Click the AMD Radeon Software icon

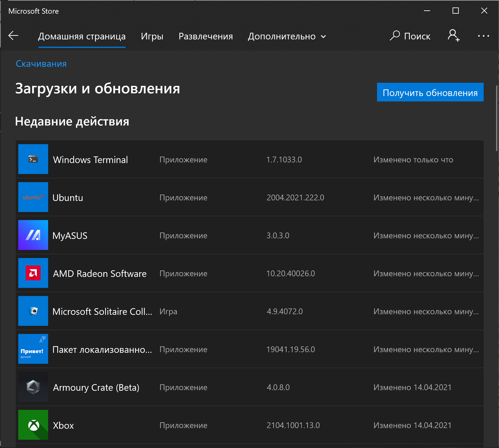33,273
